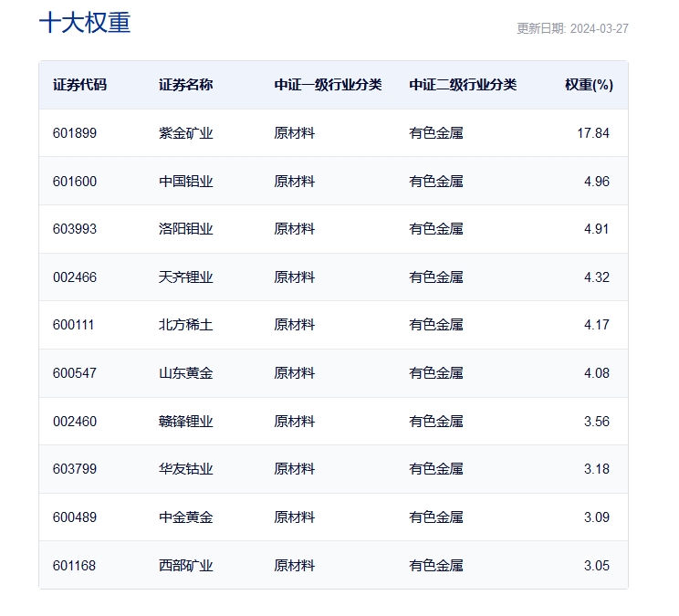This screenshot has height=616, width=679.
Task: Select security code 603799
Action: point(75,469)
